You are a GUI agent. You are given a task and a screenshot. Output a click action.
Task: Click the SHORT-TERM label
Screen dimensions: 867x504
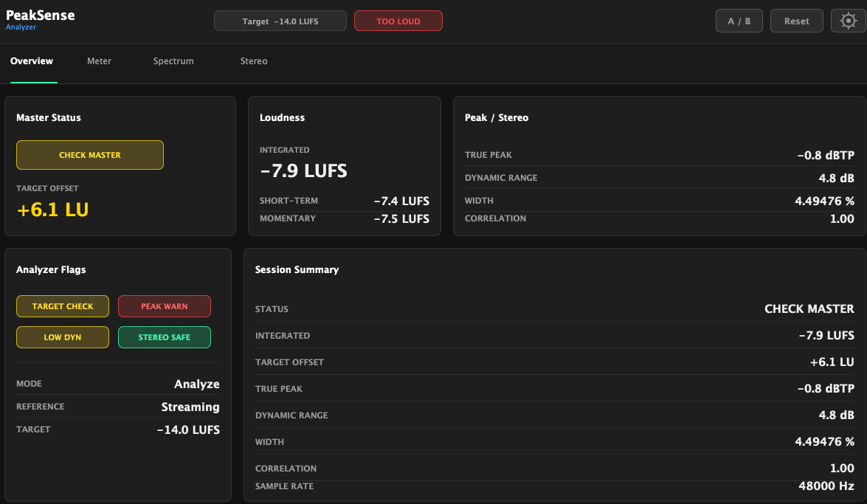click(x=289, y=201)
